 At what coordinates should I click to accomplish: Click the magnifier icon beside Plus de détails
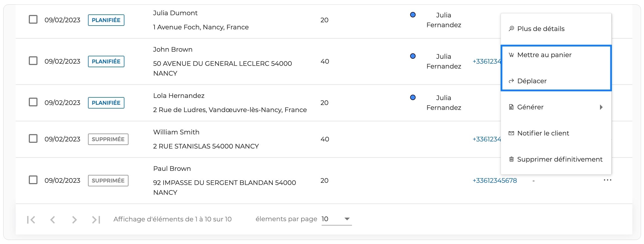511,29
